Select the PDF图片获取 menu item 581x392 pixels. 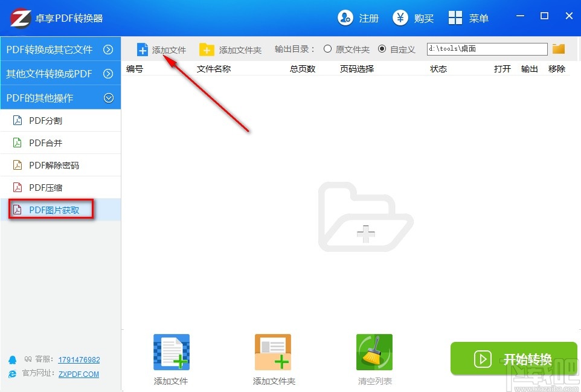point(60,210)
